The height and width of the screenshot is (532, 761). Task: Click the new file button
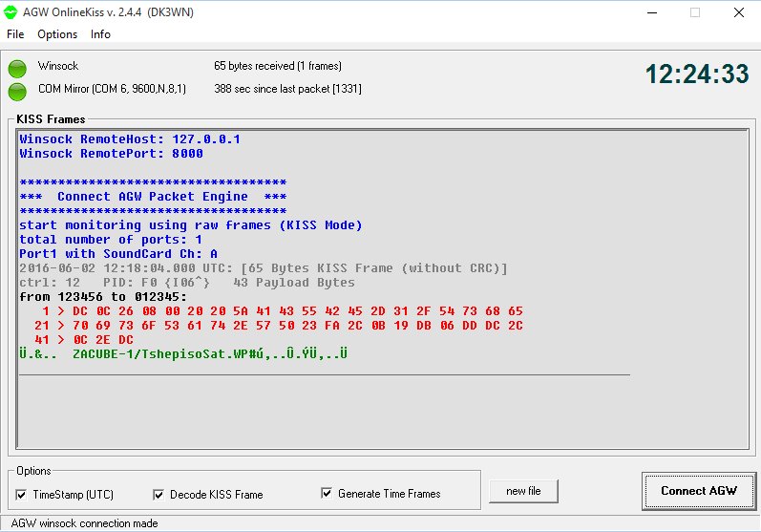tap(523, 491)
